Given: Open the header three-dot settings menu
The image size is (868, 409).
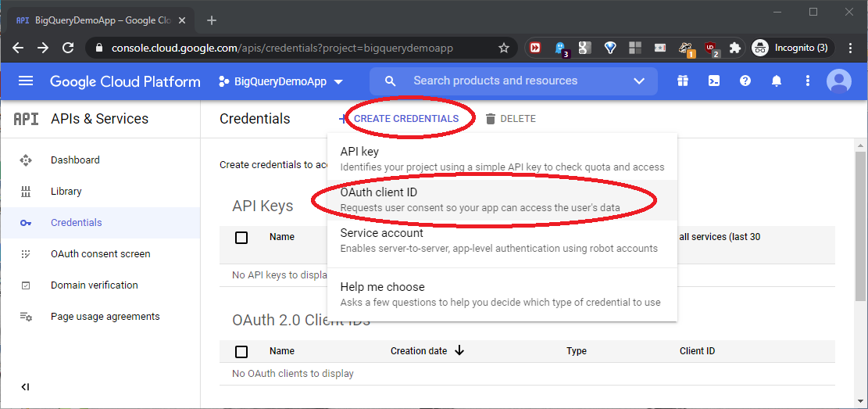Looking at the screenshot, I should pos(808,81).
